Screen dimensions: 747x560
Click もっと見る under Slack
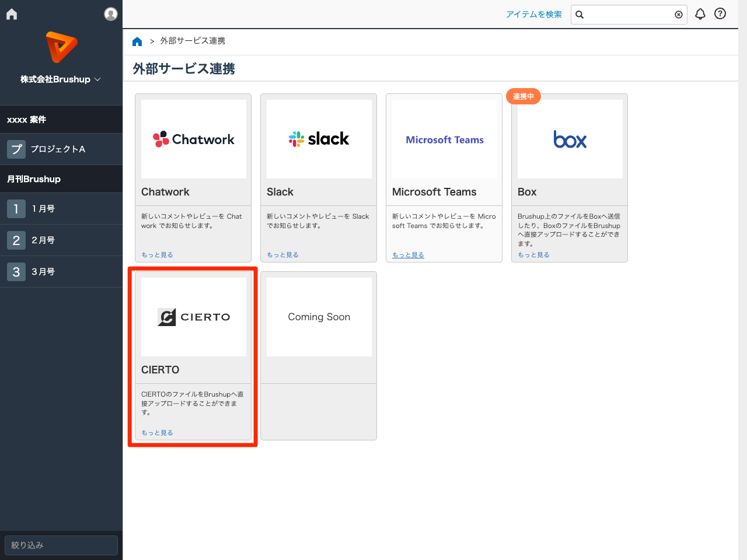pos(282,255)
